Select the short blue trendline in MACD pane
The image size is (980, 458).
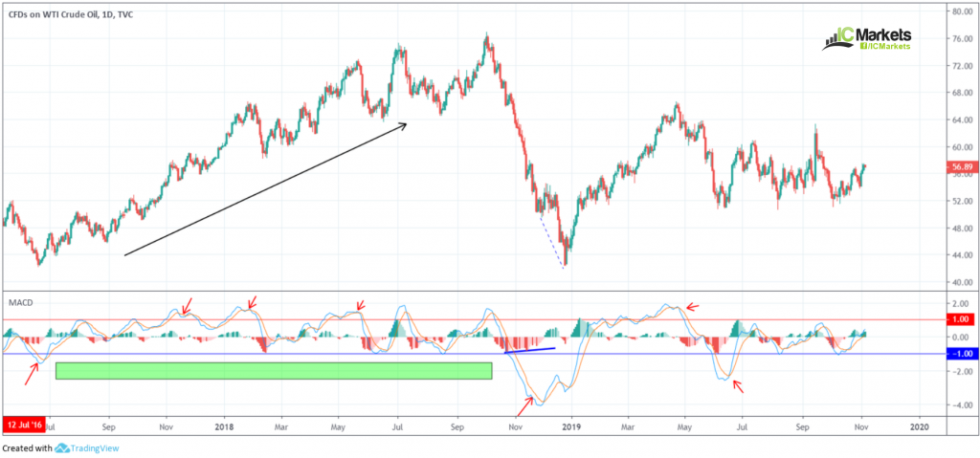(529, 351)
